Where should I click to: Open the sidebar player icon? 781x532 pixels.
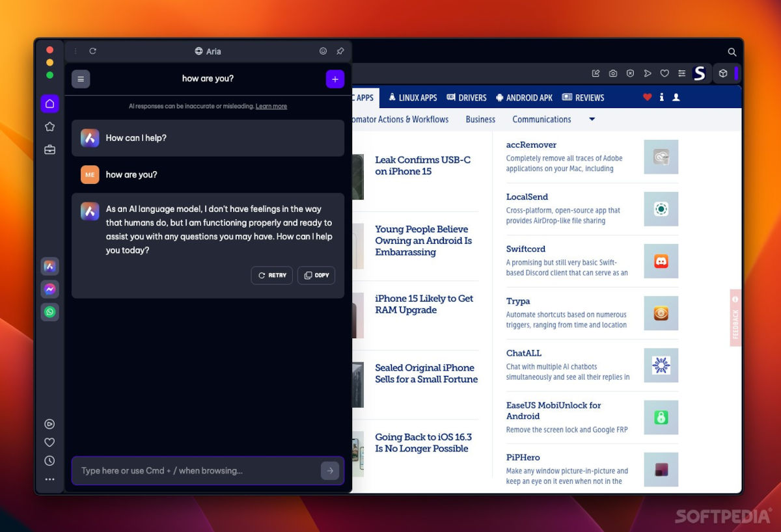(49, 424)
